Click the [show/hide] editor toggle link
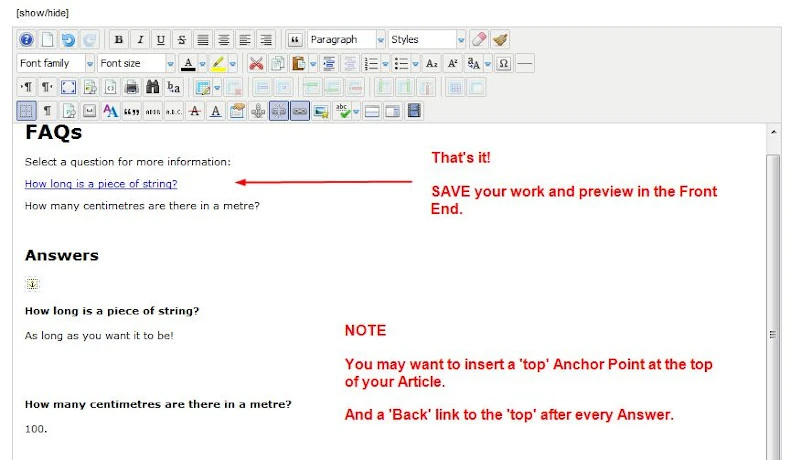The height and width of the screenshot is (460, 790). point(42,13)
